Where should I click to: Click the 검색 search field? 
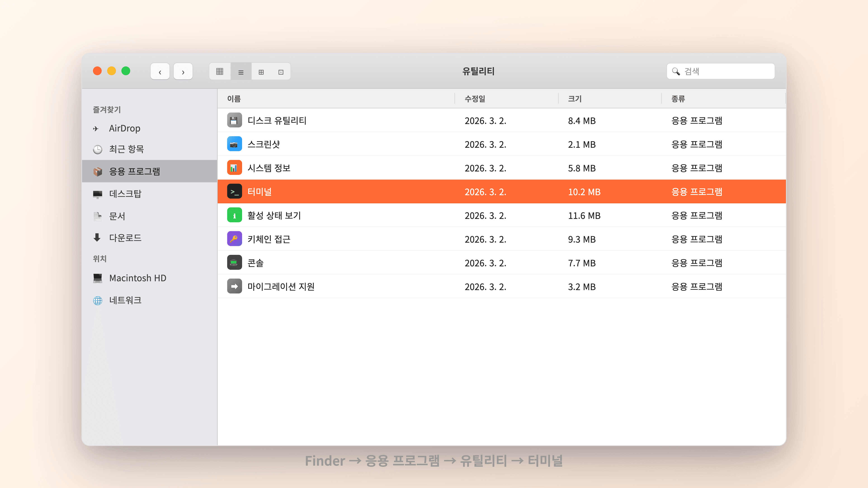[720, 71]
